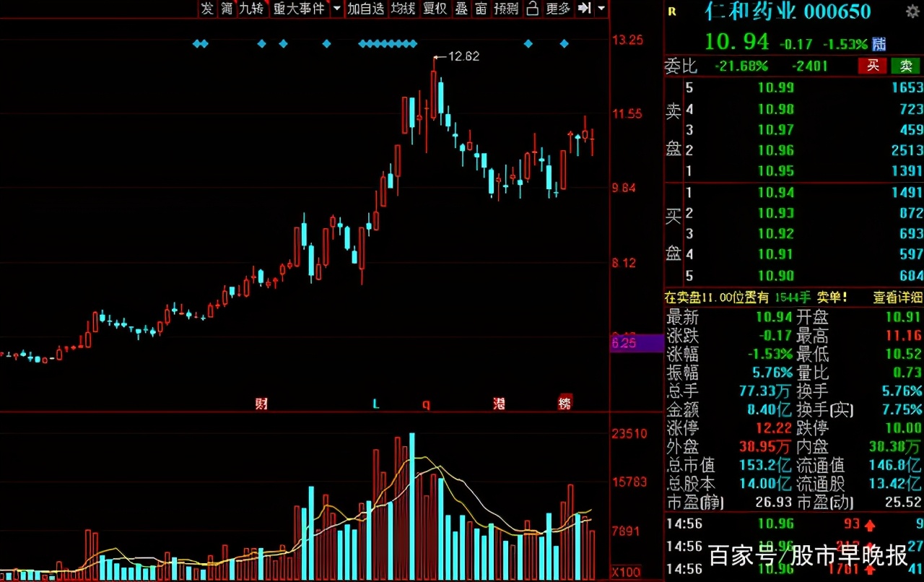Select buy level 5 price 10.90
The width and height of the screenshot is (924, 582).
[x=775, y=275]
